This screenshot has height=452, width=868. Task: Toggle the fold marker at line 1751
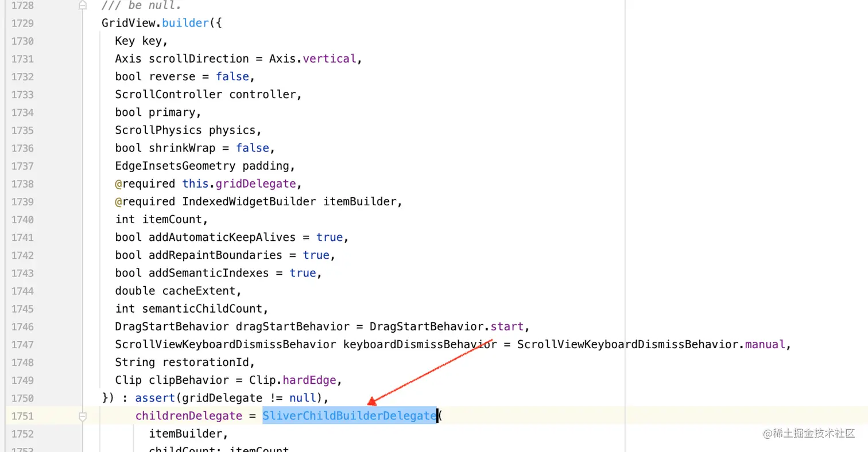83,416
